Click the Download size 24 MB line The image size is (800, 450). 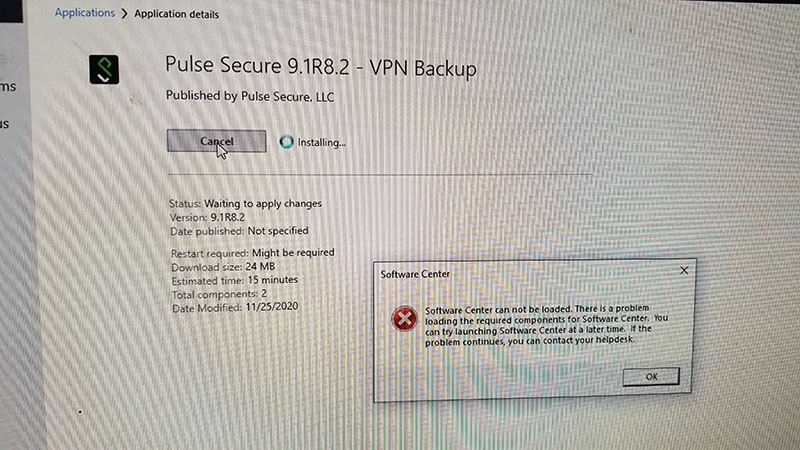(223, 266)
